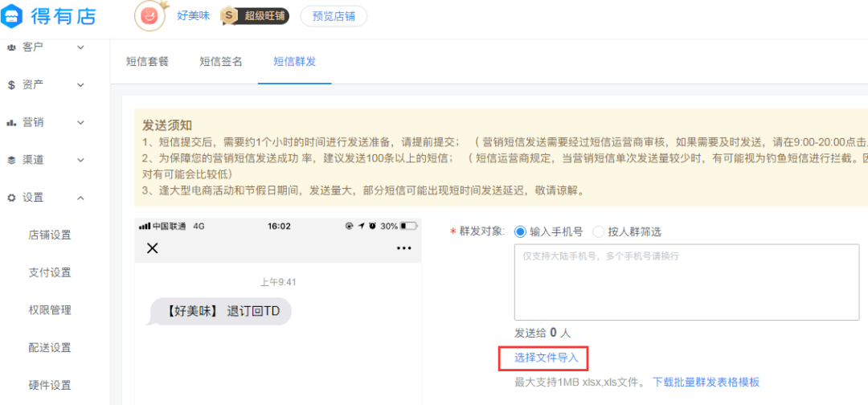Click the battery icon in phone status bar
Screen dimensions: 868x405
point(409,226)
